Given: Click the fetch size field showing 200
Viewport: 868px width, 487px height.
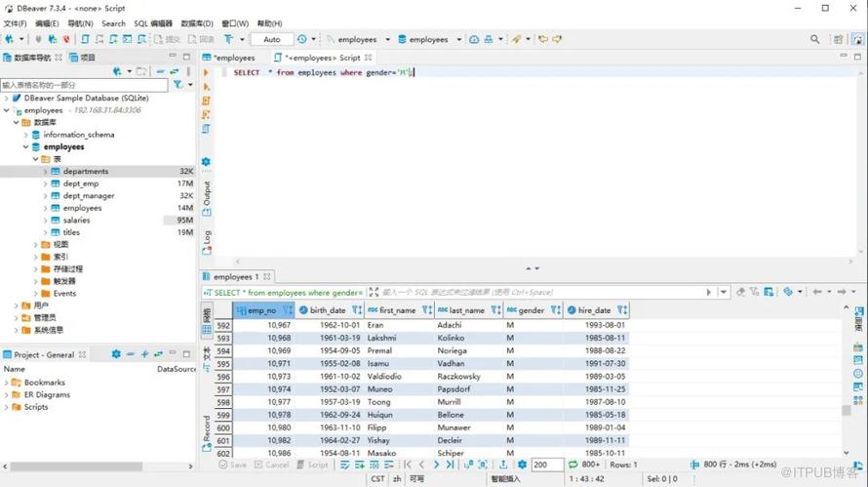Looking at the screenshot, I should 547,465.
